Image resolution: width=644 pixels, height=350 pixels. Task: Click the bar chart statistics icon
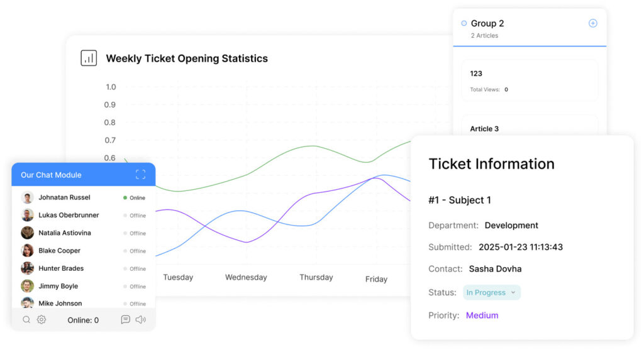(89, 58)
